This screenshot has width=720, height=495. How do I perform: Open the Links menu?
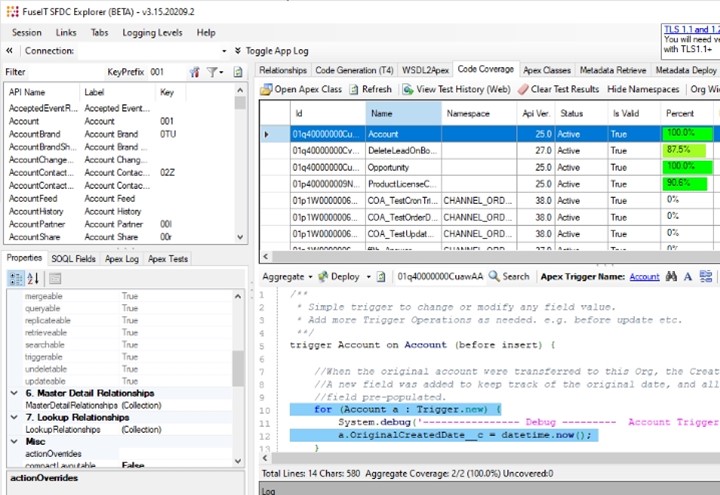click(66, 33)
